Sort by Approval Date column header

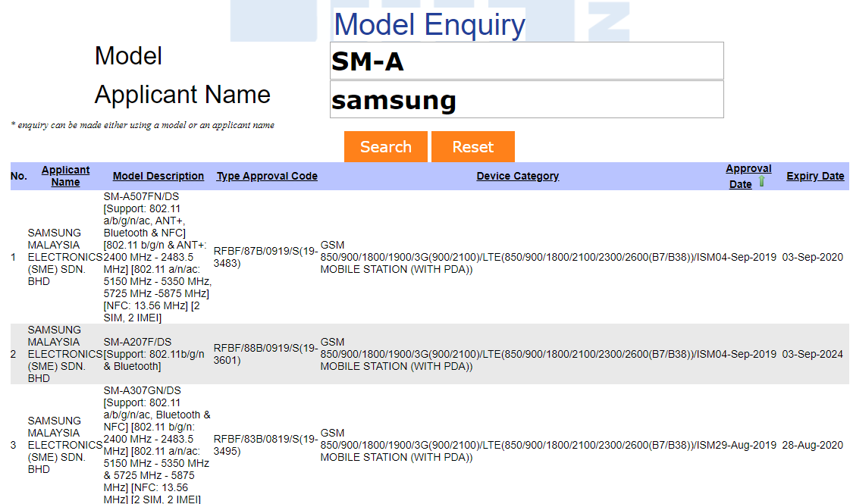(747, 169)
